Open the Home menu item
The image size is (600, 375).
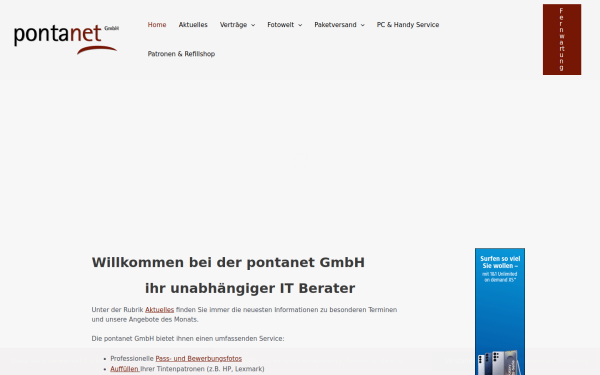(x=157, y=25)
